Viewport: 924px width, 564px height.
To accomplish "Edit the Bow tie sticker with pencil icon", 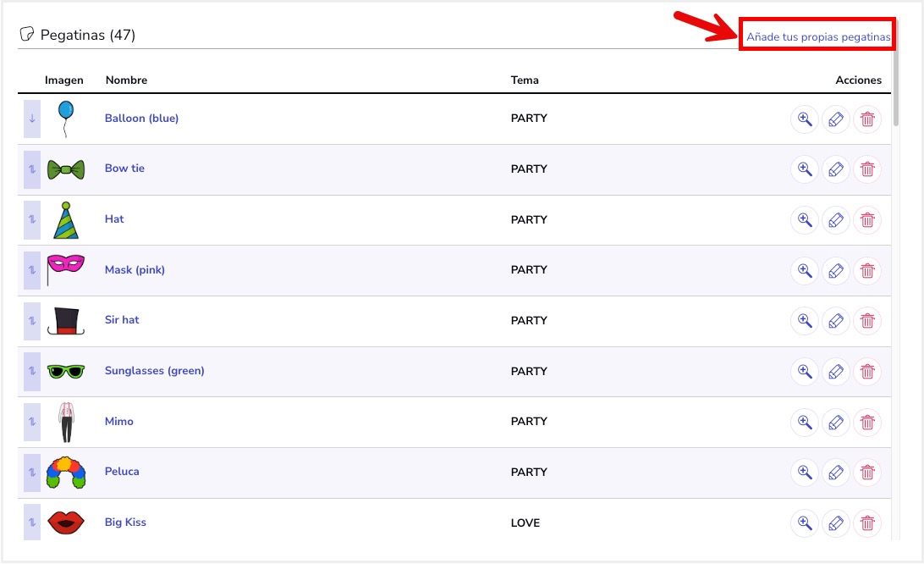I will (x=836, y=170).
